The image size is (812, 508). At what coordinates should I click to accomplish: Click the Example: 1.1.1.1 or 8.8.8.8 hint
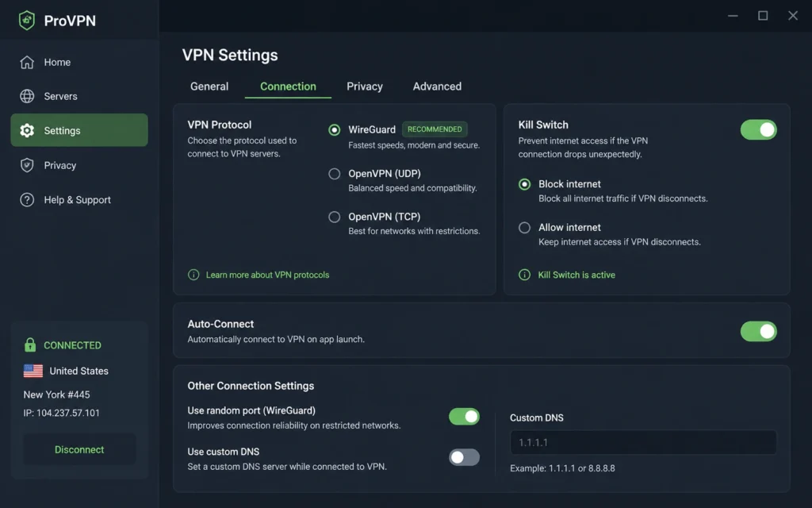click(562, 468)
